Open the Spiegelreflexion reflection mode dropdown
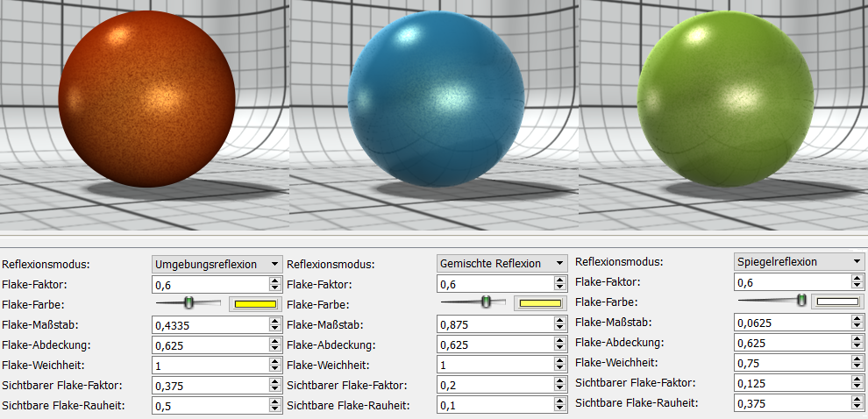The width and height of the screenshot is (868, 419). (x=800, y=262)
